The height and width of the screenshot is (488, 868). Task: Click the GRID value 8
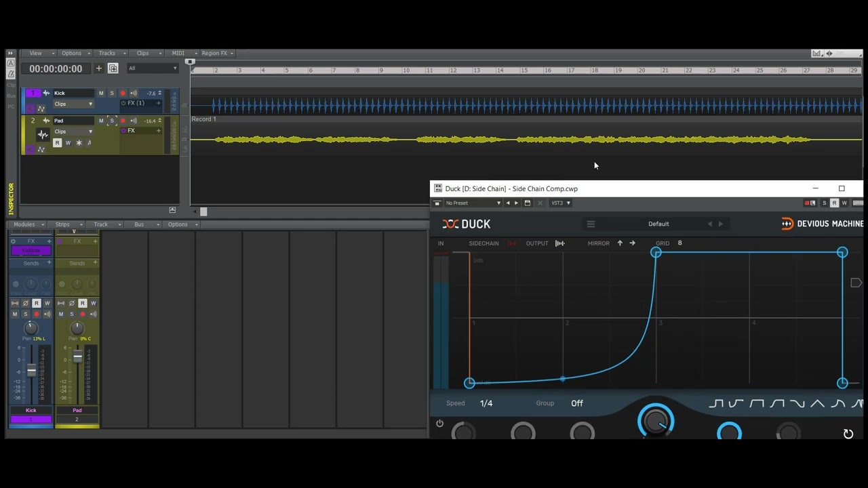[x=679, y=243]
